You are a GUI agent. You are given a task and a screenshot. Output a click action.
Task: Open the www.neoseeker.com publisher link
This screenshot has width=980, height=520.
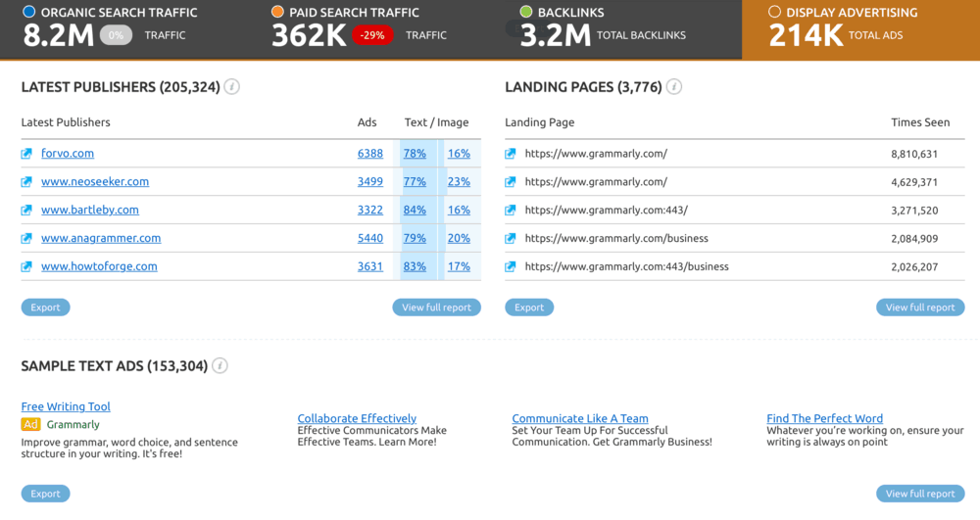[x=95, y=181]
